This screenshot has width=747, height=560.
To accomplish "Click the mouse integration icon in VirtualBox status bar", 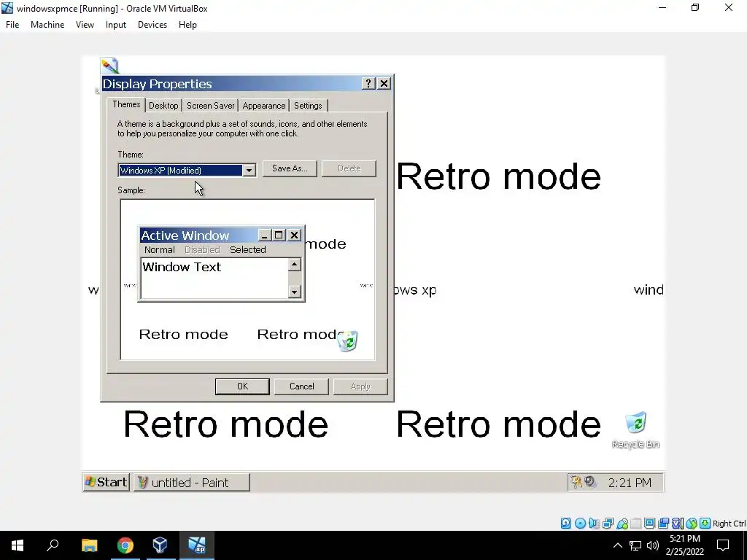I will (692, 524).
